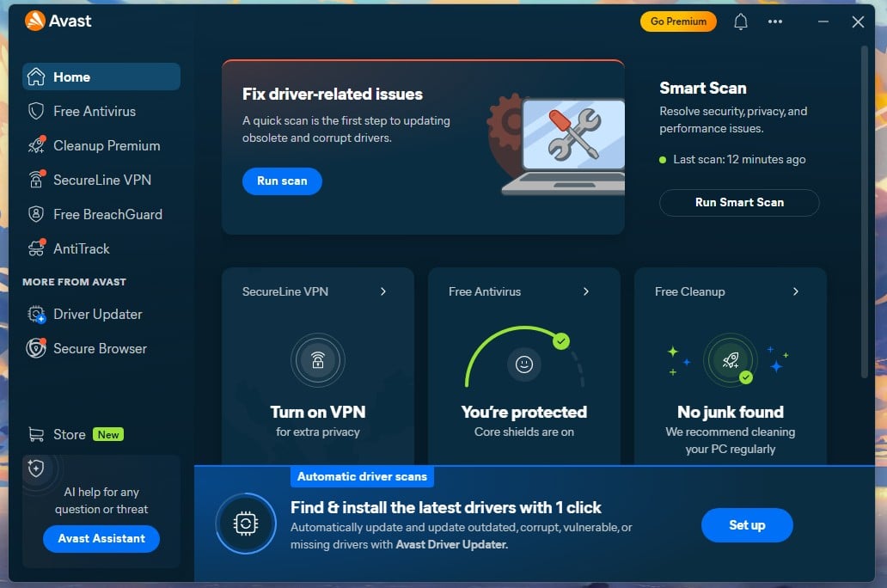Close the Avast window
This screenshot has width=887, height=588.
(858, 21)
